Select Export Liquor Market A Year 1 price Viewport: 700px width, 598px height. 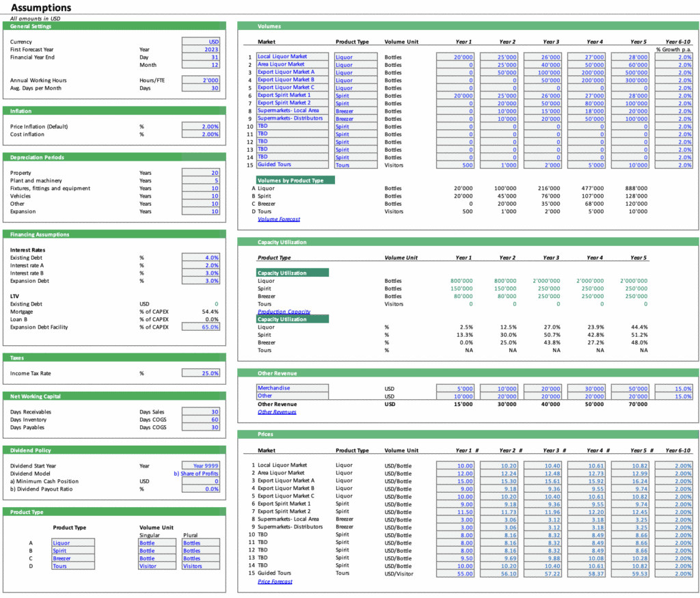(455, 481)
